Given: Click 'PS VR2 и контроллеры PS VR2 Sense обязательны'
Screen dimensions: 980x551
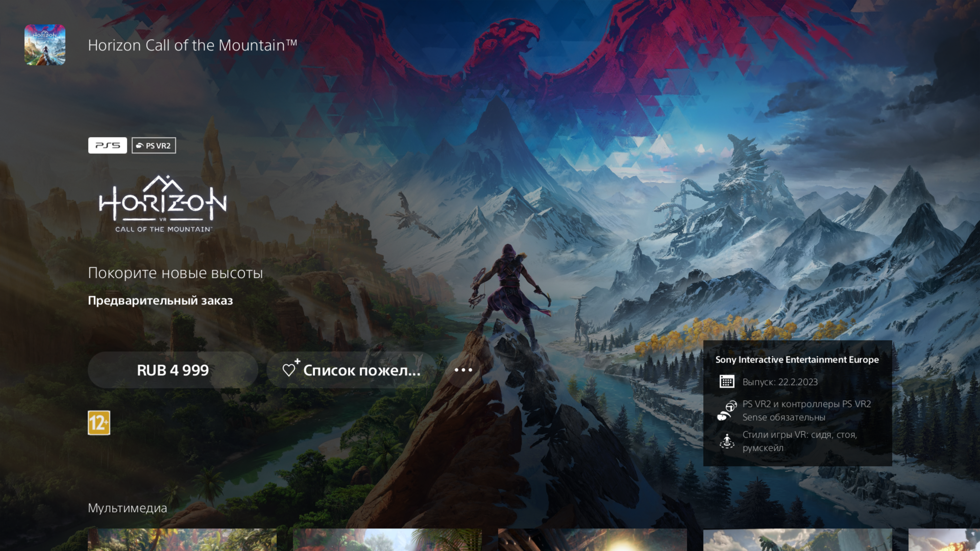Looking at the screenshot, I should coord(806,411).
